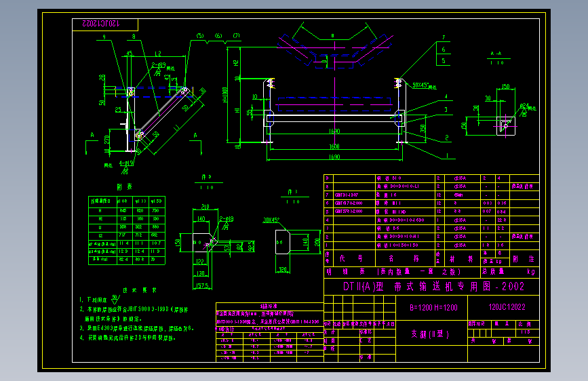The image size is (588, 381).
Task: Click 'GBT6170-2000' in parts list row 6
Action: (349, 203)
